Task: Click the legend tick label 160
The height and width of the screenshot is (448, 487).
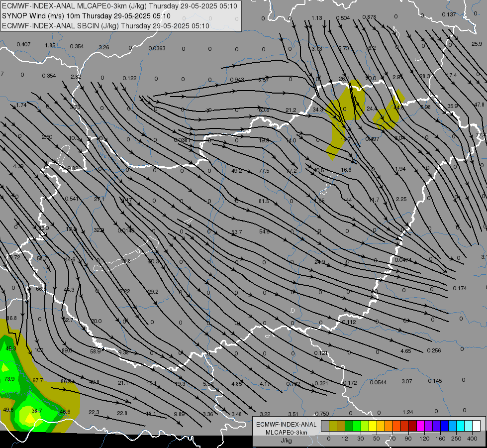Action: pos(440,439)
